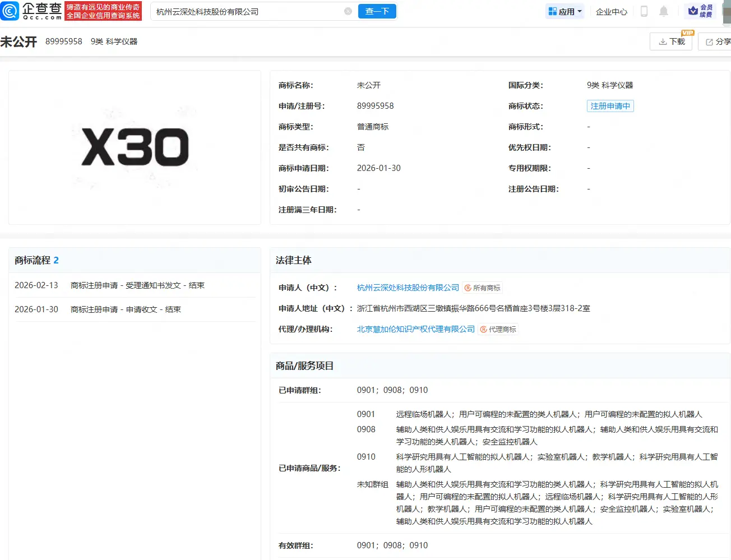Click the 下载 button with VIP badge
The height and width of the screenshot is (560, 731).
[671, 41]
